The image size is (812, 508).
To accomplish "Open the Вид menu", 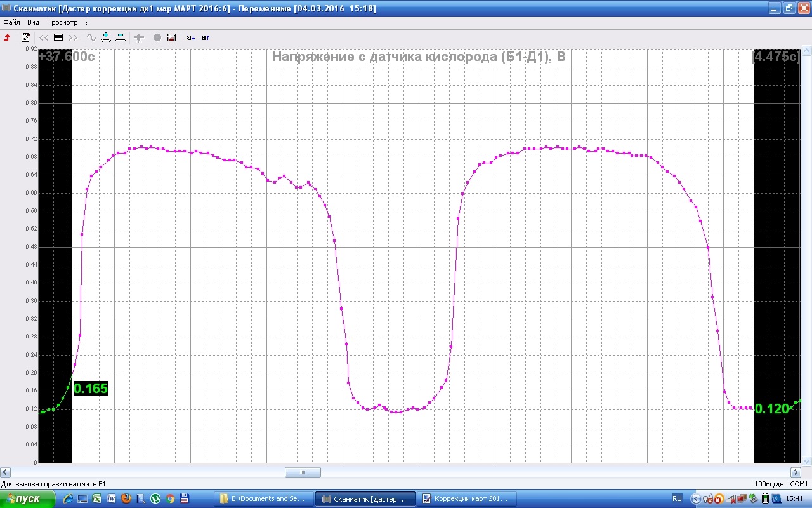I will point(33,22).
